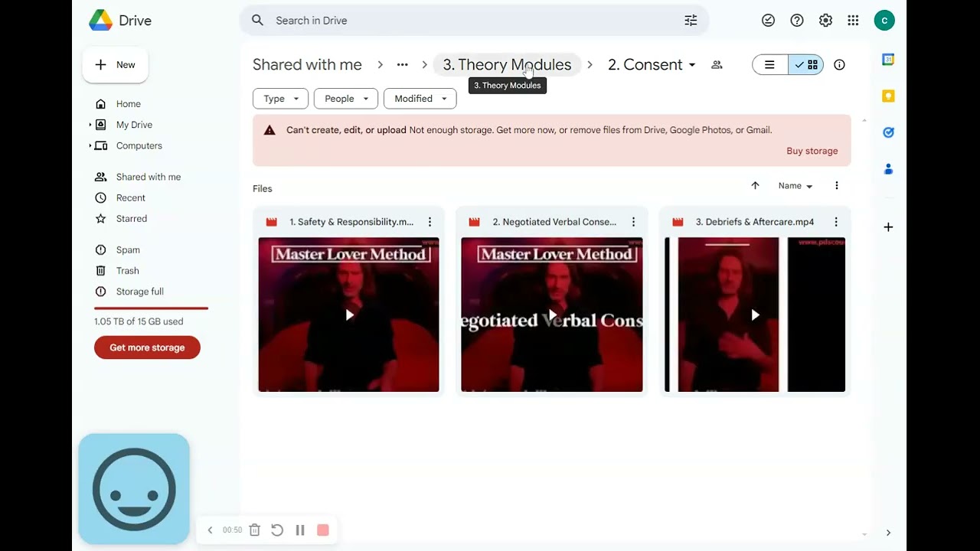Pause the screen recording

300,530
